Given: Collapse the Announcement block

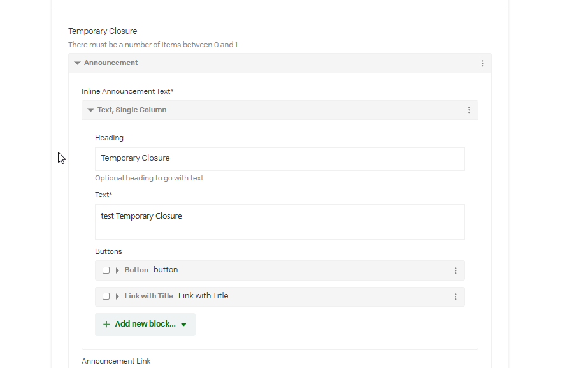Looking at the screenshot, I should [x=77, y=63].
